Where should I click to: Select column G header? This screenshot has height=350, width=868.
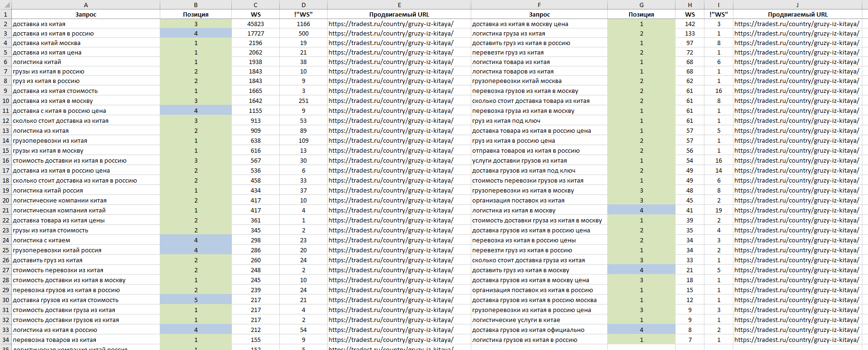tap(641, 5)
